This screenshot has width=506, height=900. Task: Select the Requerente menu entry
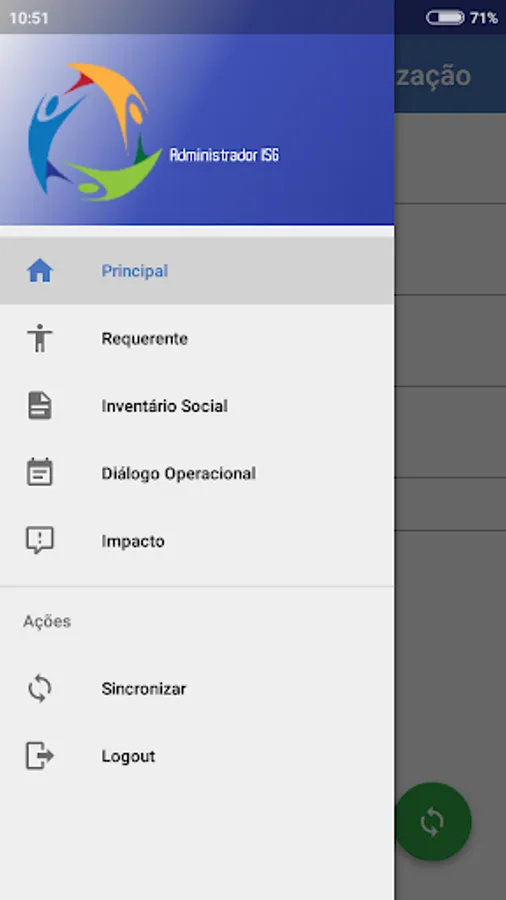pos(197,338)
